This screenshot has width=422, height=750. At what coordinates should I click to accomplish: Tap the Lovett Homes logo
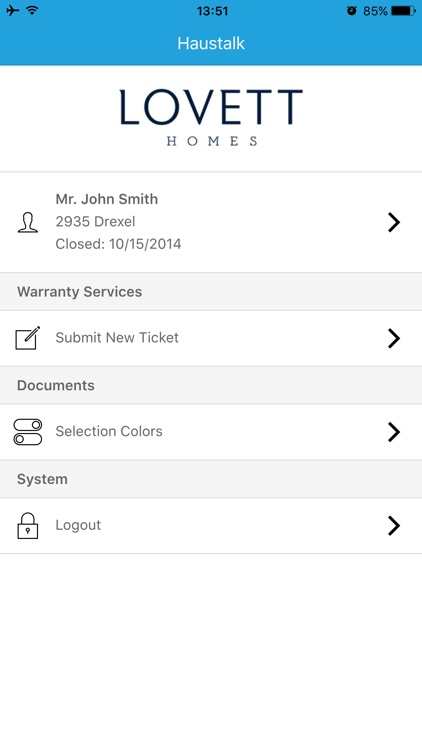211,118
